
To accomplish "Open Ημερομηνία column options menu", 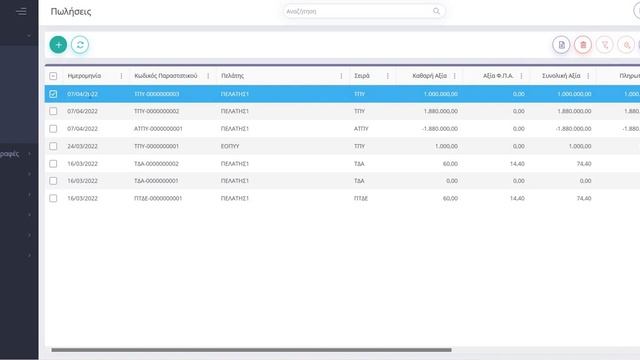I will pos(121,76).
